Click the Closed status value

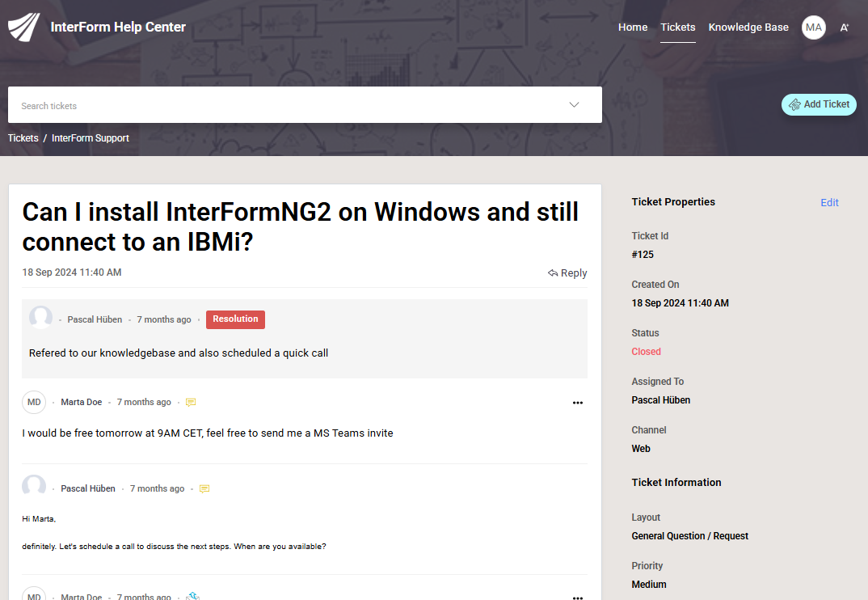(646, 351)
